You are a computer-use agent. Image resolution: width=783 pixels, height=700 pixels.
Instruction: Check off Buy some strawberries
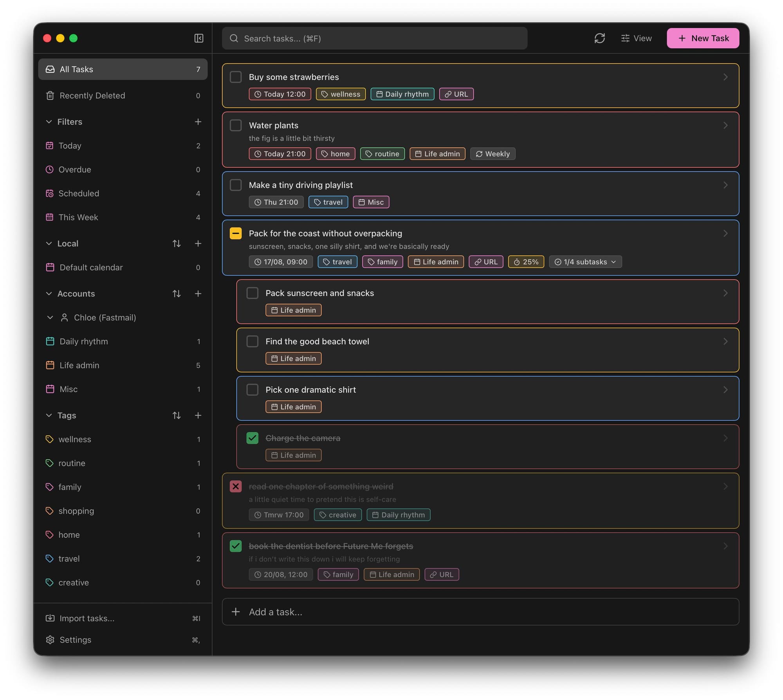point(236,77)
